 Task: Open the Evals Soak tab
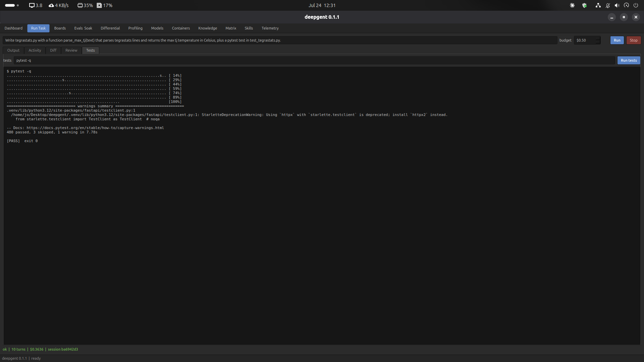(x=83, y=28)
